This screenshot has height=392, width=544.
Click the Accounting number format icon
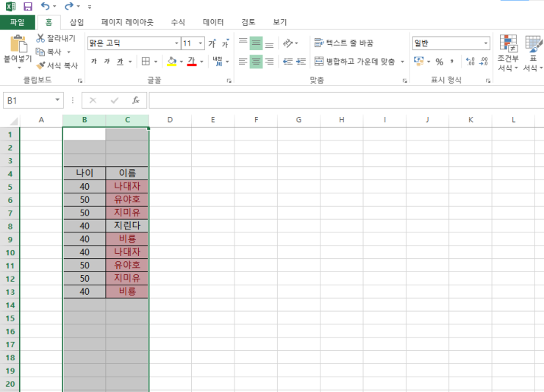tap(419, 62)
